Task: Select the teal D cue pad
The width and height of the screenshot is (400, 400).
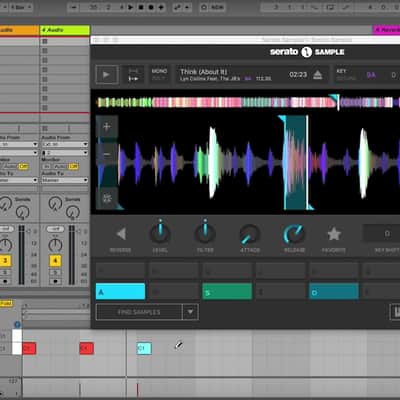Action: click(x=334, y=291)
